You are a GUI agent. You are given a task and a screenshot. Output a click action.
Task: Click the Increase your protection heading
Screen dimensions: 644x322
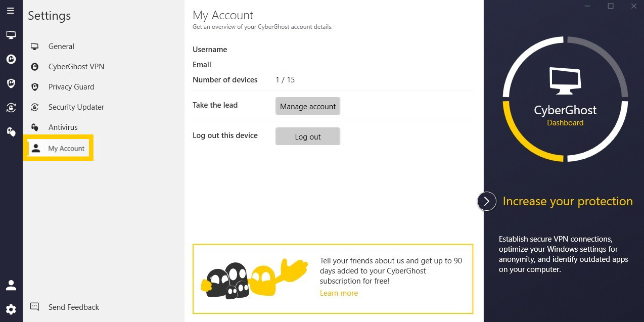coord(568,201)
